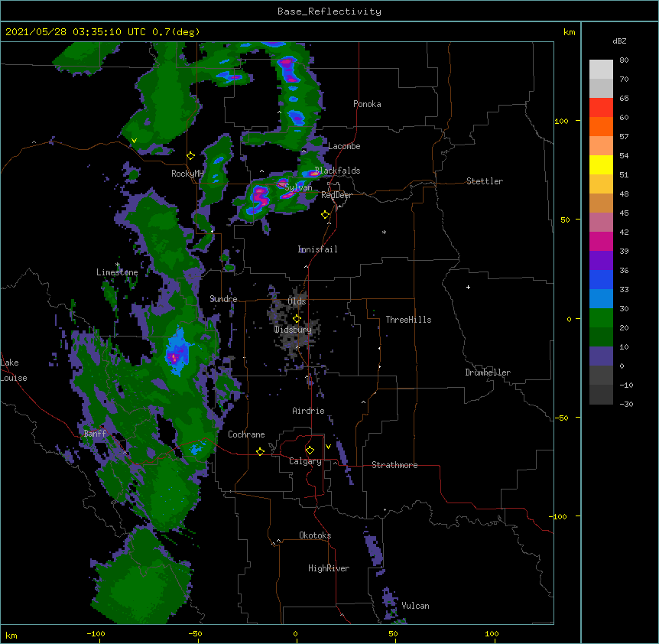Viewport: 659px width, 644px height.
Task: Click the Innisfail label
Action: (317, 249)
